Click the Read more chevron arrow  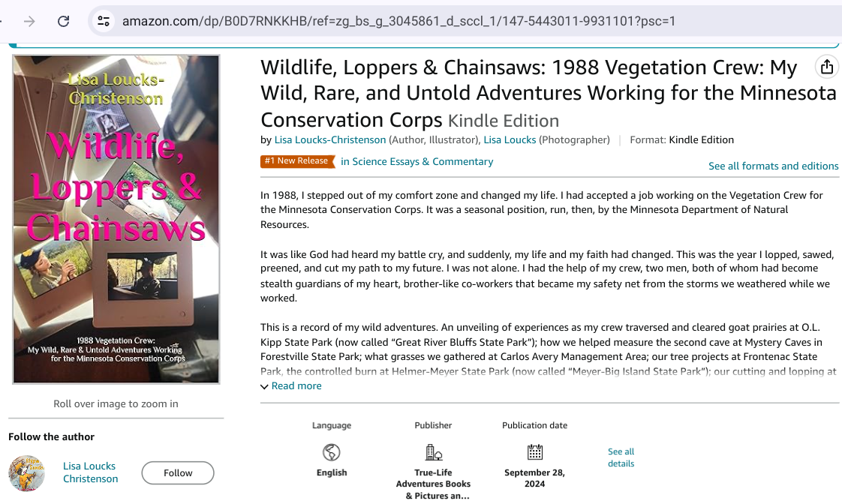coord(263,385)
